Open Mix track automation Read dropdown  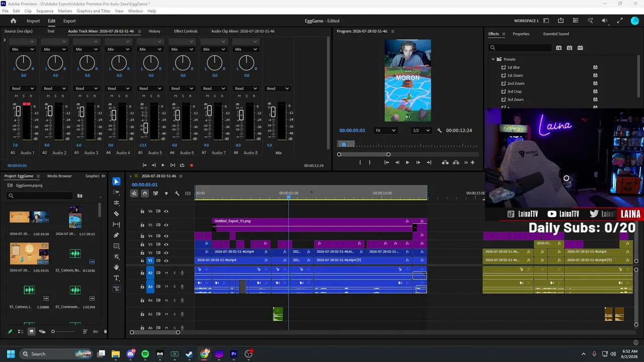[x=278, y=88]
